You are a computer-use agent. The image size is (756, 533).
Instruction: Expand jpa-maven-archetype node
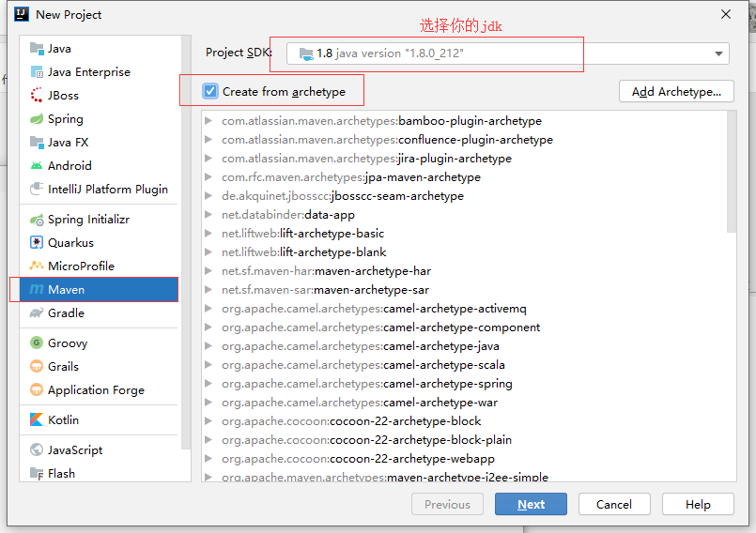(x=208, y=176)
